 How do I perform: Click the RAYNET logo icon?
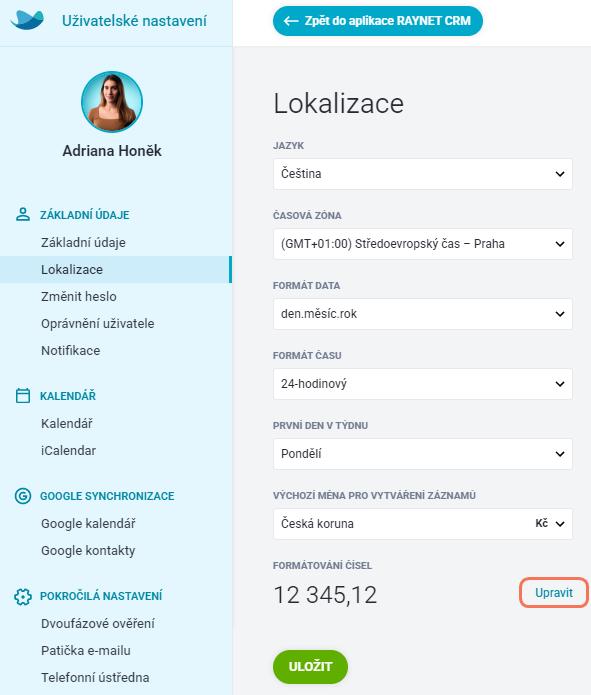coord(27,20)
